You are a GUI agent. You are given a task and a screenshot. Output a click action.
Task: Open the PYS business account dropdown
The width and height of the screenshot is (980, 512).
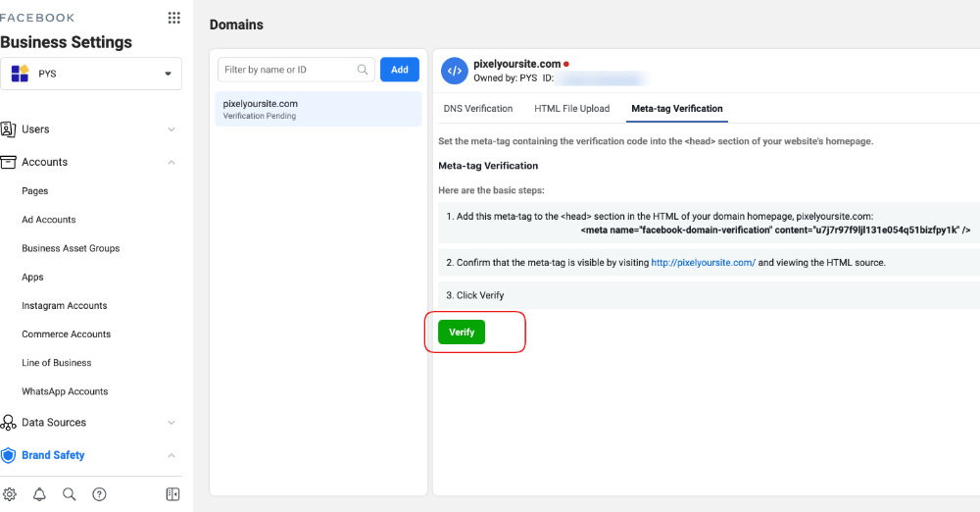pyautogui.click(x=91, y=74)
